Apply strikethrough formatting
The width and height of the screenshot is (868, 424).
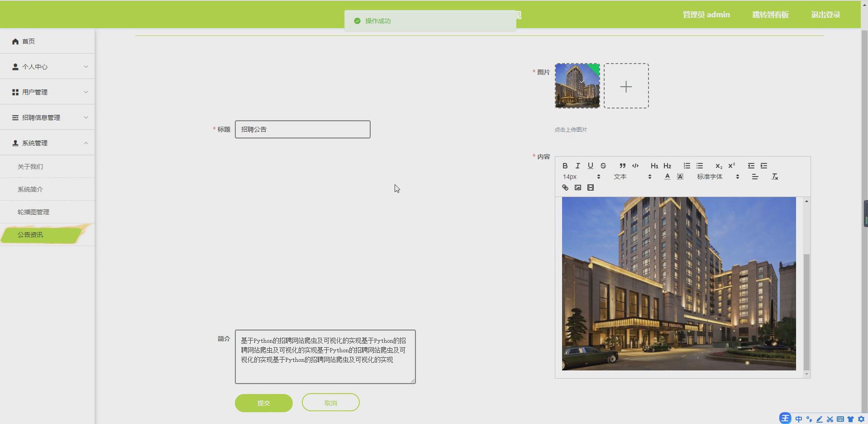[x=603, y=166]
